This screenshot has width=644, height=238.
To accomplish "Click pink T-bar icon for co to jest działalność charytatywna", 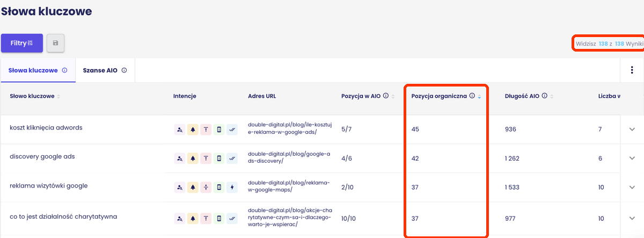I will tap(206, 219).
